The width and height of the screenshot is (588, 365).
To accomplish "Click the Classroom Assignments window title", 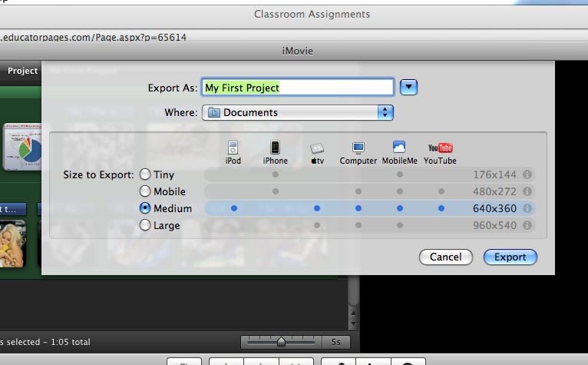I will coord(312,14).
